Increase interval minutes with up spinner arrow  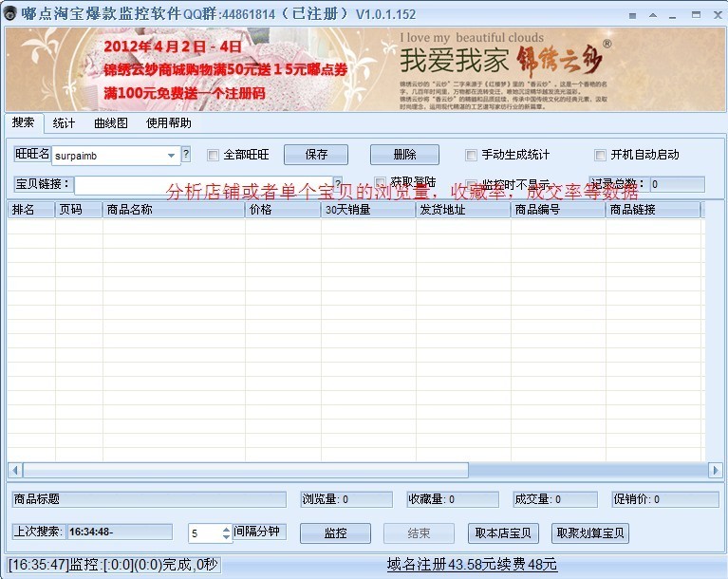tap(226, 529)
